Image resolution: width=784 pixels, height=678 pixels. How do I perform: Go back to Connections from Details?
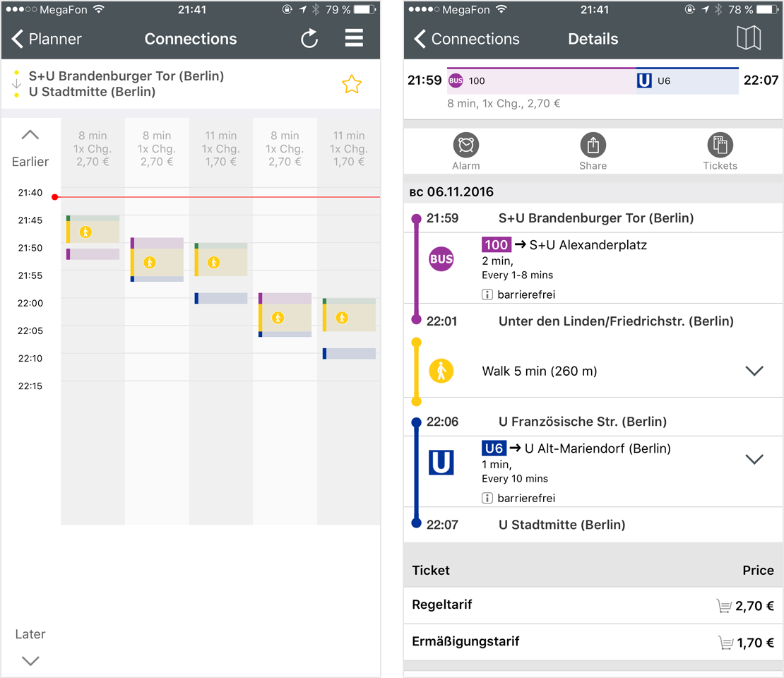[x=467, y=39]
